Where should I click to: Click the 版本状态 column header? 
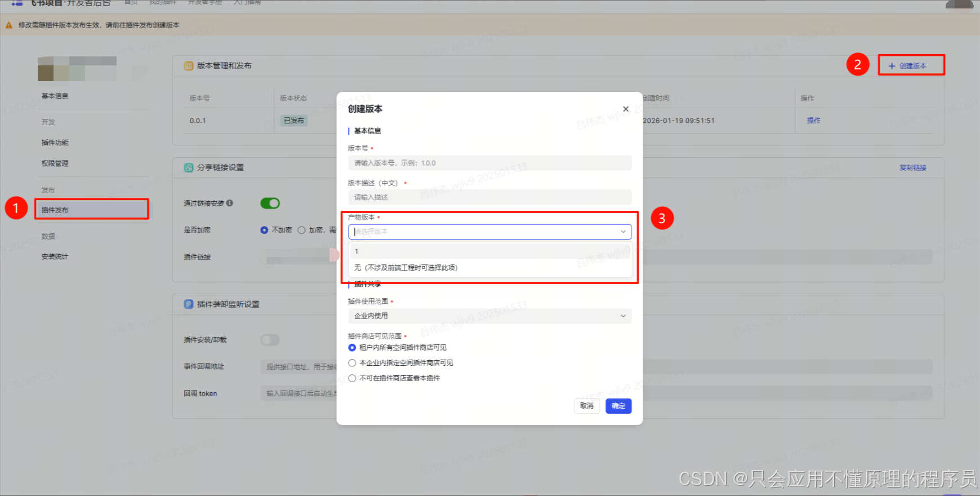[293, 98]
